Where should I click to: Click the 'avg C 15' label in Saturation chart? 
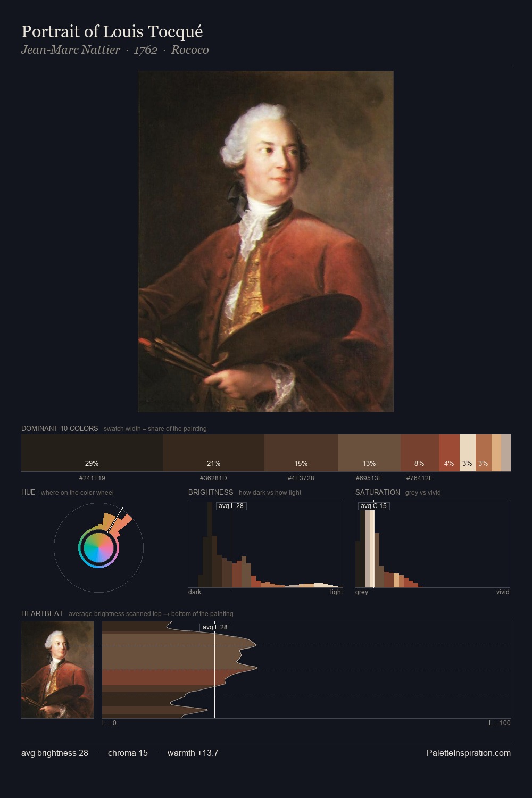[x=373, y=506]
